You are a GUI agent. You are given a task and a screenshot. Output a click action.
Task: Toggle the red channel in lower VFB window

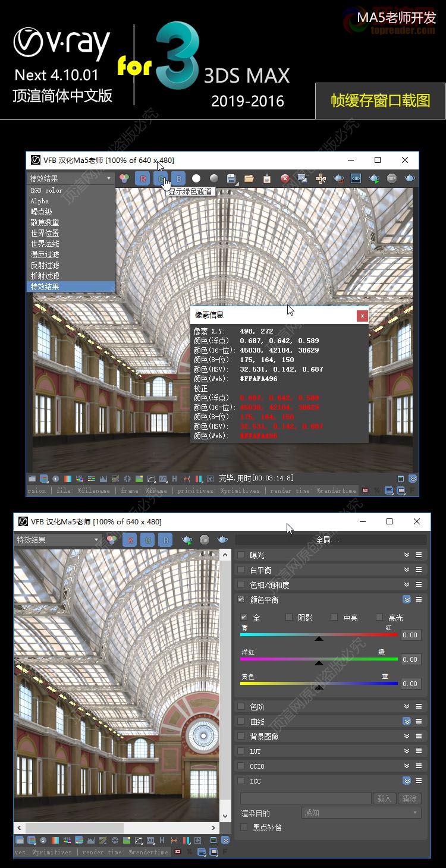click(130, 540)
